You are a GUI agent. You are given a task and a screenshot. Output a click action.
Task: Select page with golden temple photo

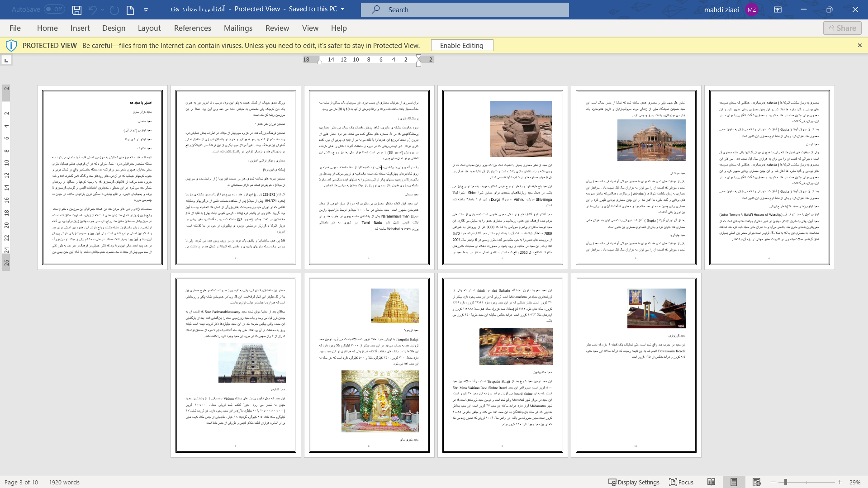click(369, 365)
